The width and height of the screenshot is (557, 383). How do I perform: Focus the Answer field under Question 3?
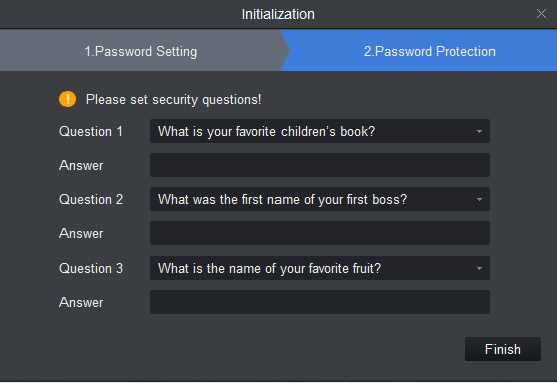point(320,302)
